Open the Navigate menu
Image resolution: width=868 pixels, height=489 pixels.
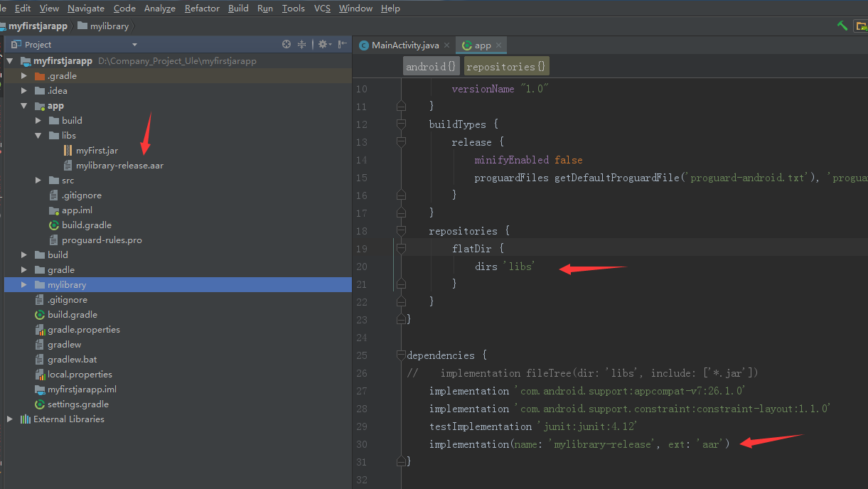[86, 9]
